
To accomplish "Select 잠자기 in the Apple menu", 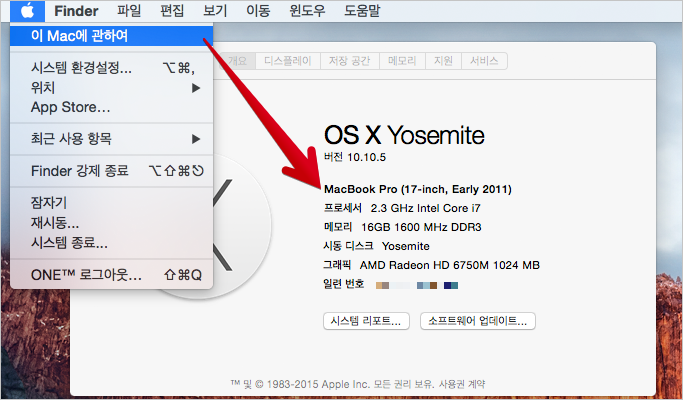I will (112, 203).
